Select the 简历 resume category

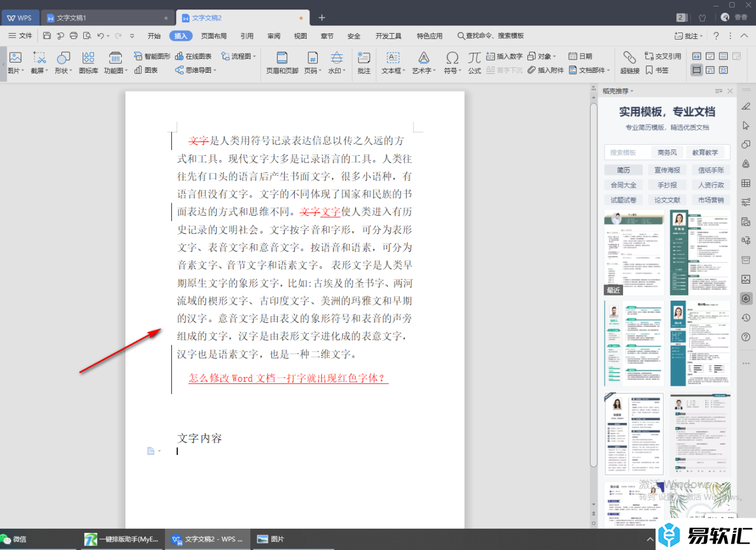coord(624,170)
